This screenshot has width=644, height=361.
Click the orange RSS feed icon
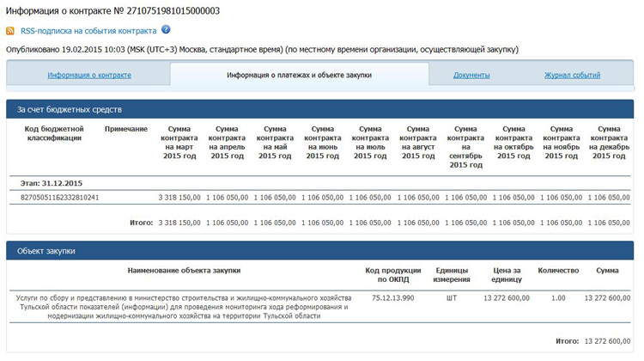[10, 31]
